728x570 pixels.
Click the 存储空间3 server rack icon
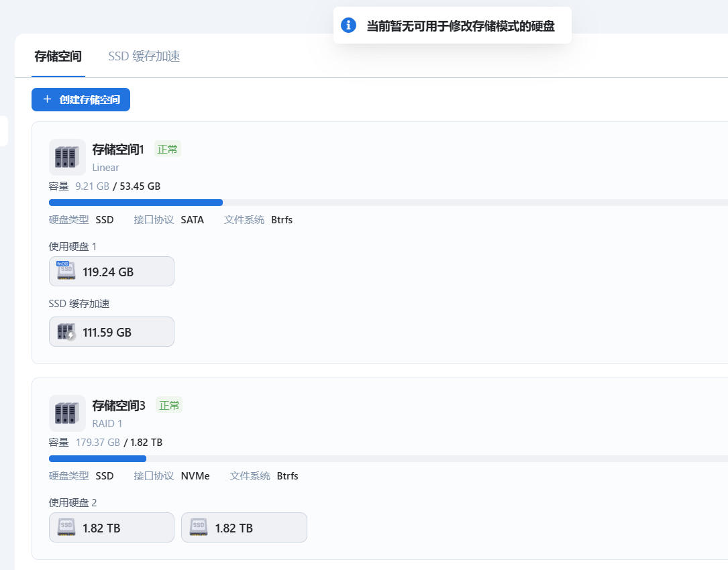pos(67,413)
